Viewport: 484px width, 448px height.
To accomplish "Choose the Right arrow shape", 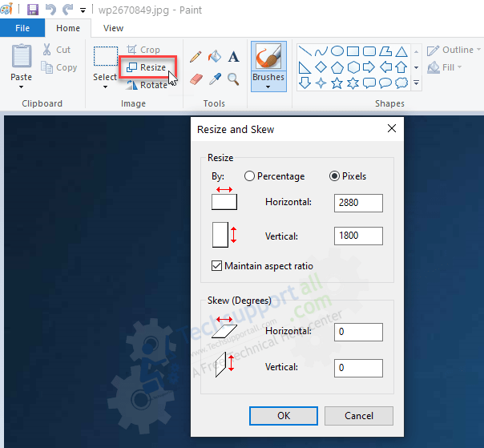I will [x=369, y=67].
